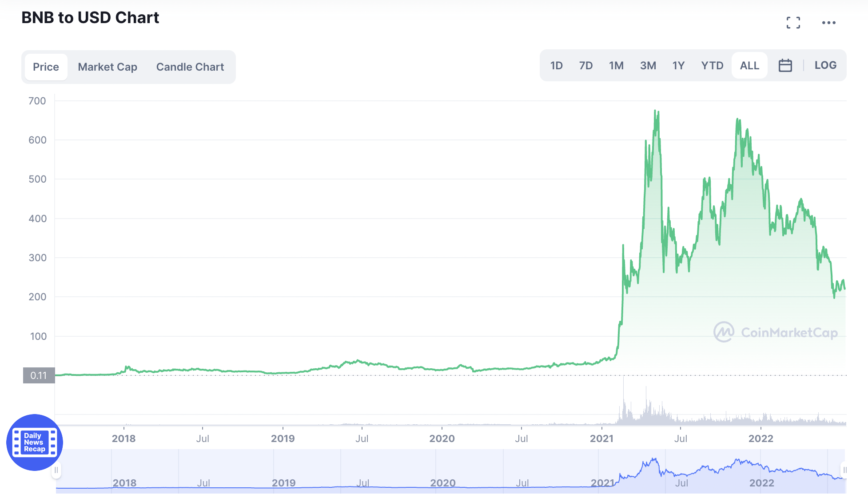
Task: Toggle LOG scale on the chart
Action: [825, 65]
